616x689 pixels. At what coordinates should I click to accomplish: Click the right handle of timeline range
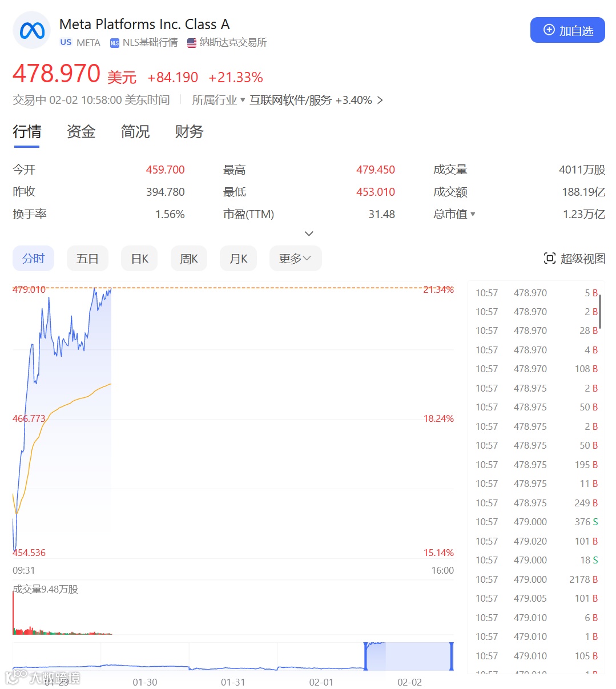coord(452,656)
